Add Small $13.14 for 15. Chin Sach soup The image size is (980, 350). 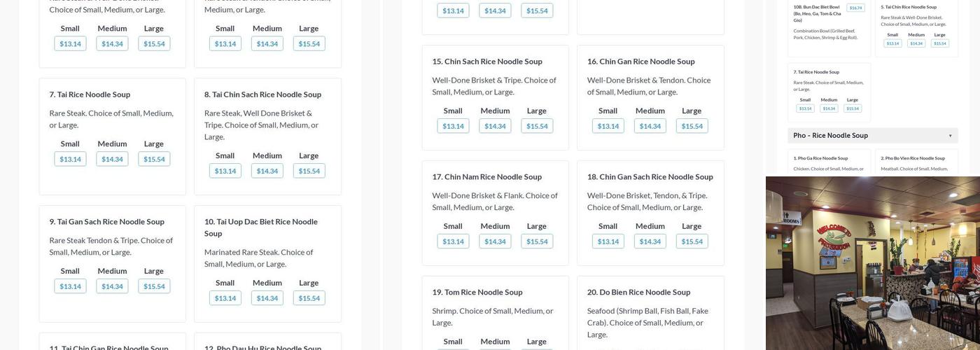pyautogui.click(x=453, y=126)
